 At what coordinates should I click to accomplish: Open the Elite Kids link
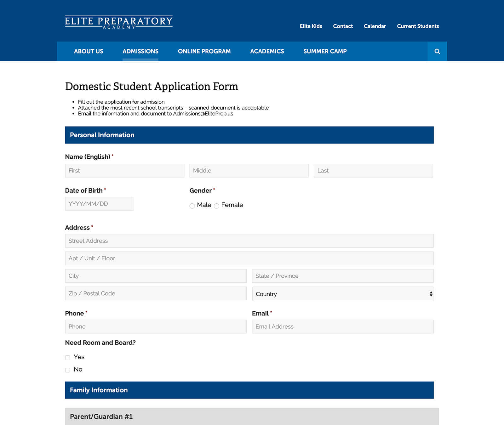[x=311, y=26]
